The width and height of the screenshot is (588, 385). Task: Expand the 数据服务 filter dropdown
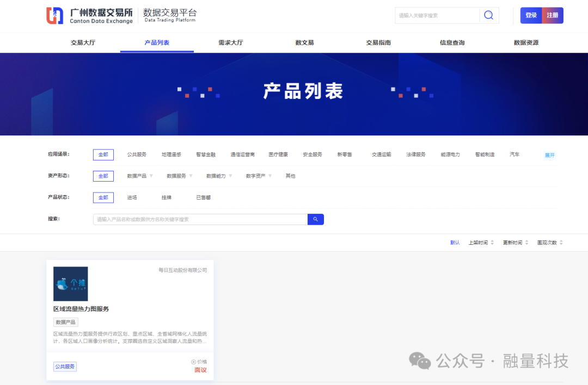pyautogui.click(x=180, y=176)
